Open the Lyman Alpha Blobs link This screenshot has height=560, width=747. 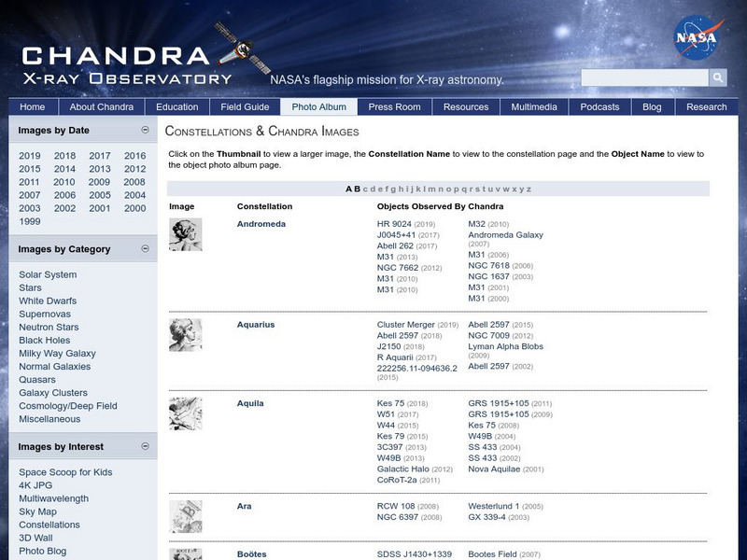(x=505, y=346)
